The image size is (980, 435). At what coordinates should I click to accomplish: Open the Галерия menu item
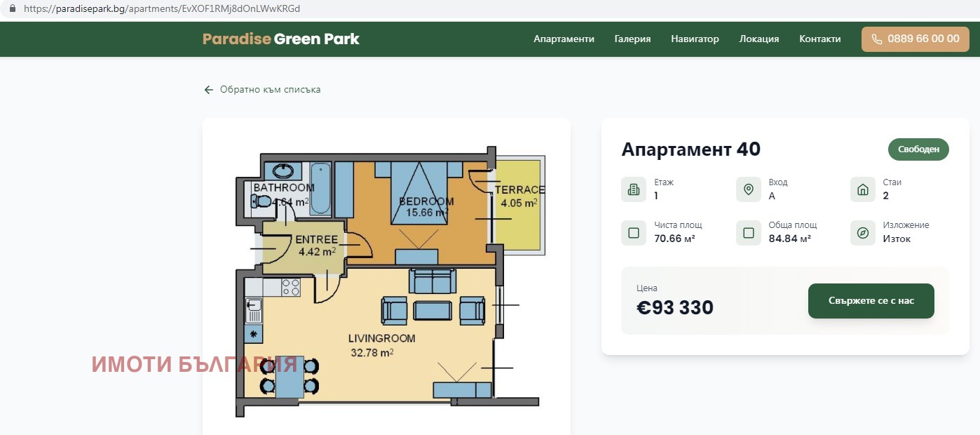pos(632,39)
